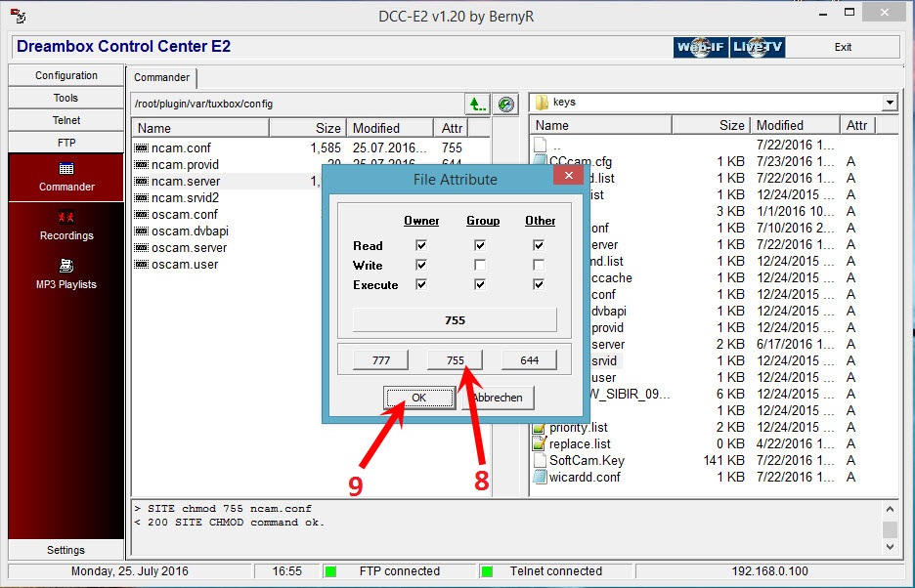915x588 pixels.
Task: Click the 755 preset button
Action: coord(455,360)
